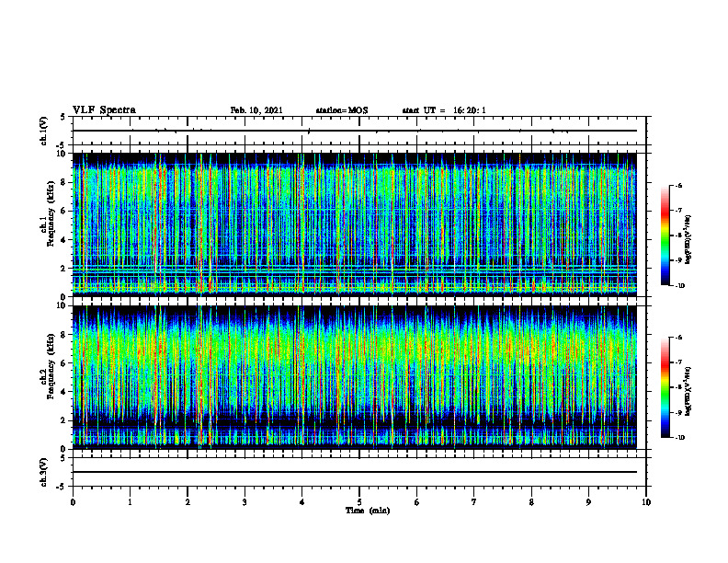Screen dimensions: 728x563
Task: Click the -6 label on ch.1 color bar
Action: [677, 185]
